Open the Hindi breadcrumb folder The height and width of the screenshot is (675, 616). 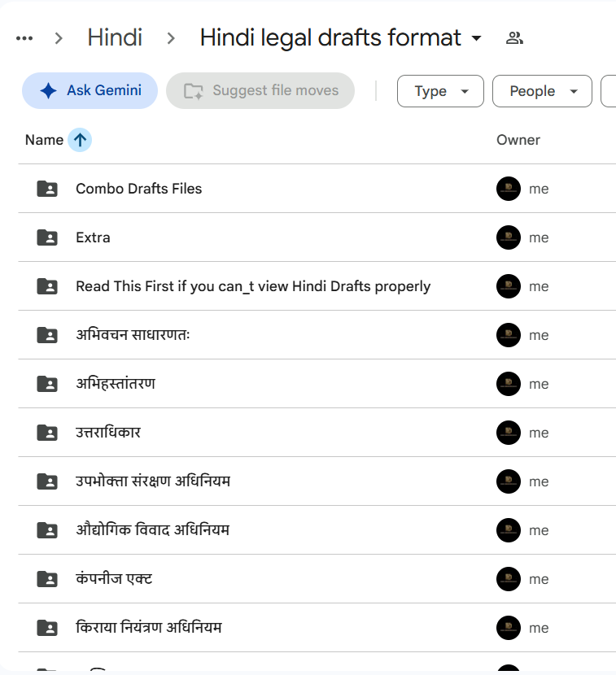click(x=115, y=37)
